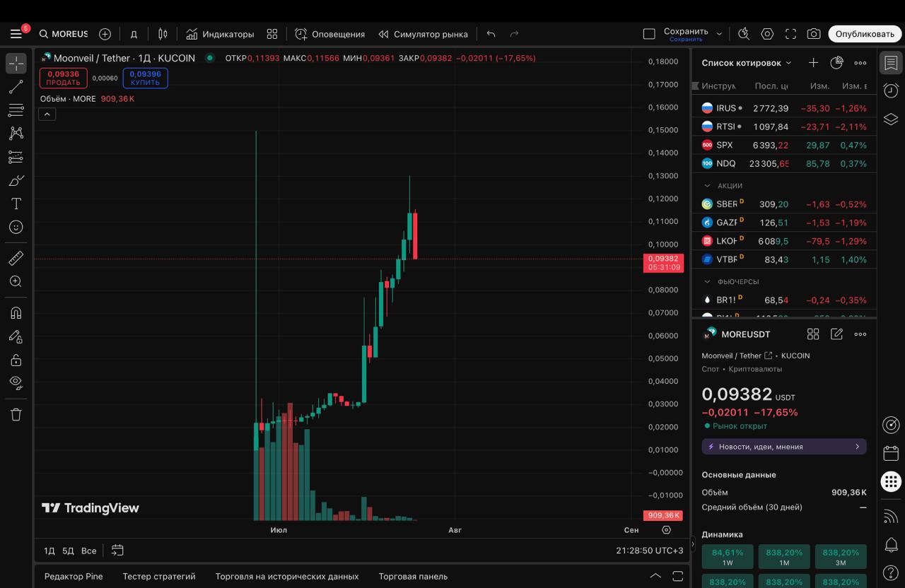Open price scale settings gear
The height and width of the screenshot is (588, 905).
pos(666,530)
